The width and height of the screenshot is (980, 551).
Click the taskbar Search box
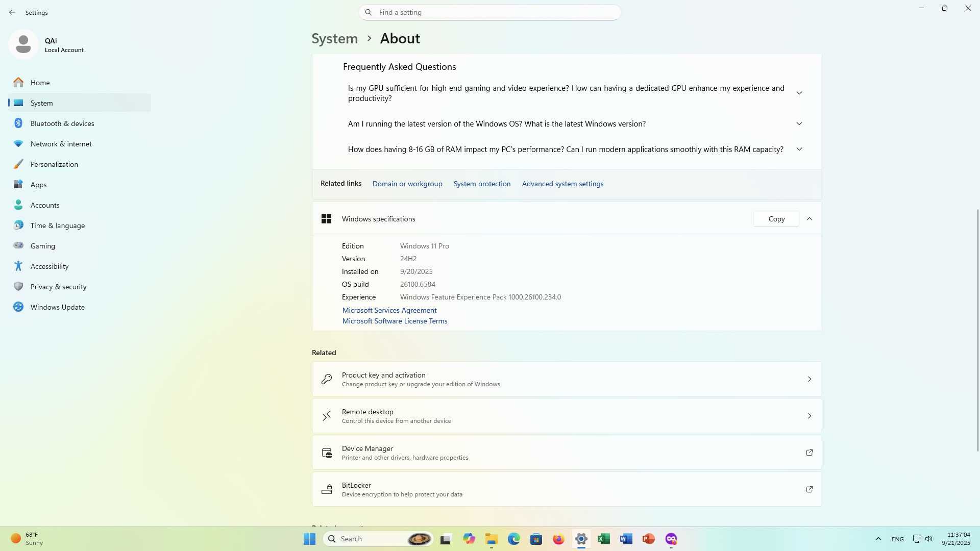click(x=378, y=539)
